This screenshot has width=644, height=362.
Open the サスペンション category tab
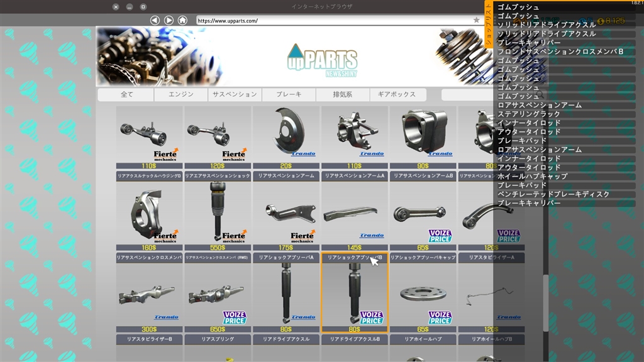(235, 94)
